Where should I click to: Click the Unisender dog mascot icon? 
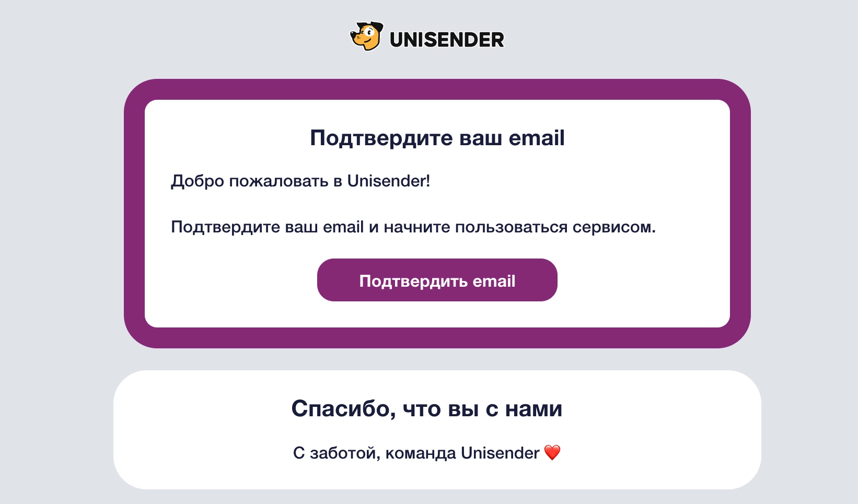pos(366,37)
